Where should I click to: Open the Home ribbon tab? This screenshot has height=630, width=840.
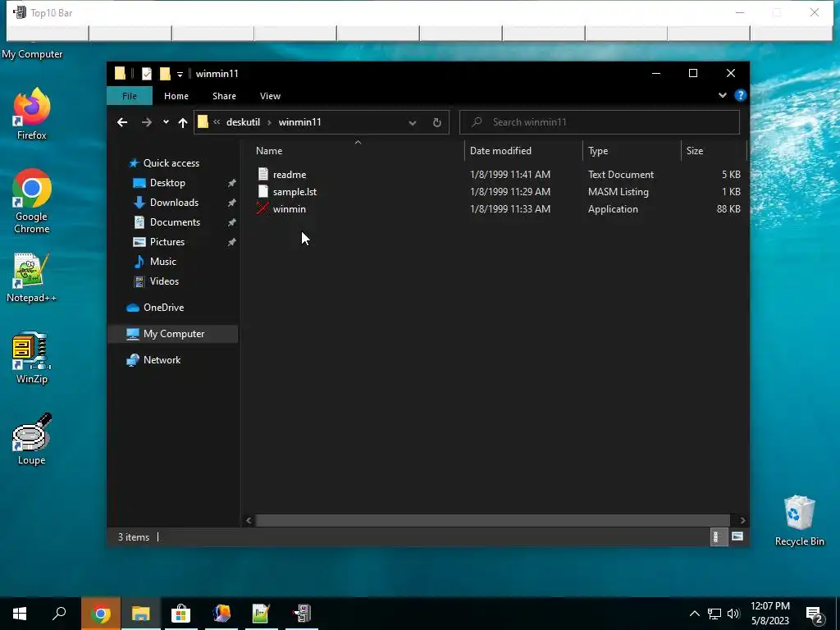coord(176,96)
